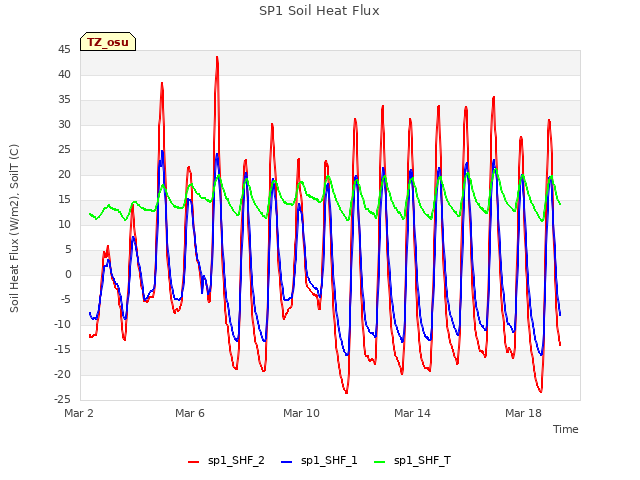Click the TZ_osu annotation label
This screenshot has height=480, width=640.
(x=108, y=42)
